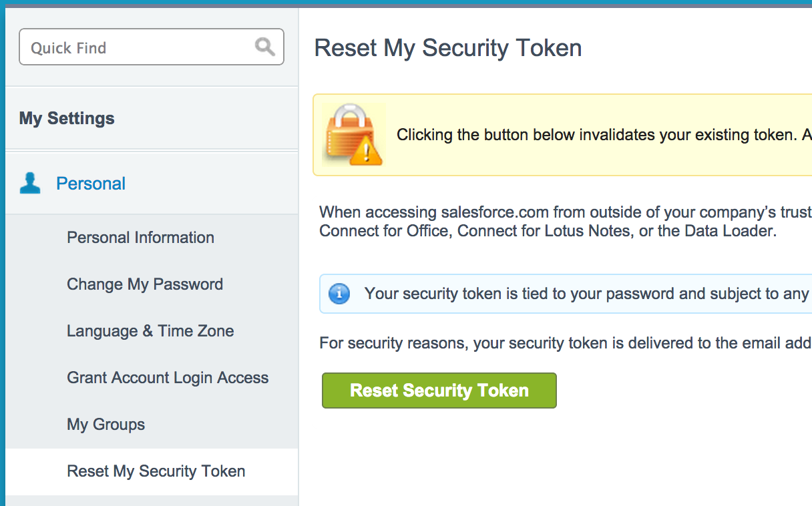This screenshot has height=506, width=812.
Task: Click the Personal person silhouette icon
Action: [30, 183]
